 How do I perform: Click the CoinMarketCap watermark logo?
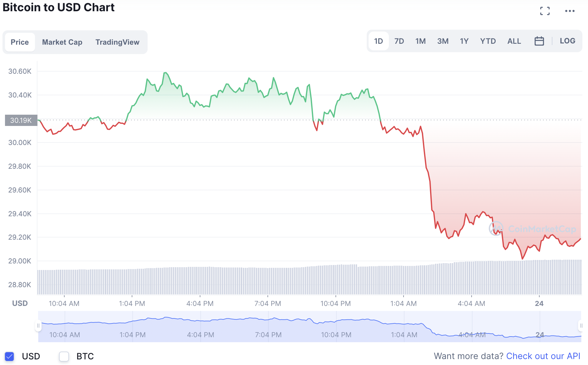tap(532, 229)
